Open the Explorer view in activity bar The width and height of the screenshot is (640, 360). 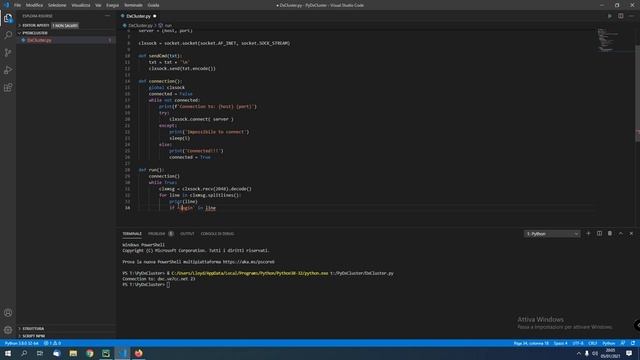[x=8, y=18]
